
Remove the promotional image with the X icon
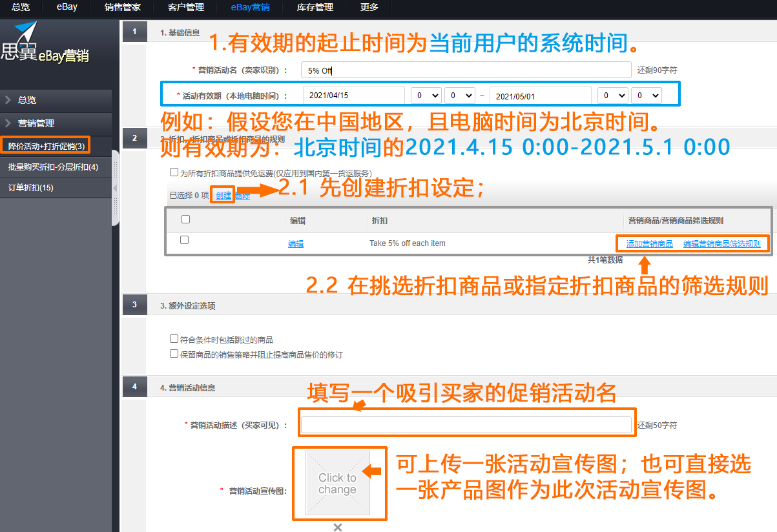[337, 527]
